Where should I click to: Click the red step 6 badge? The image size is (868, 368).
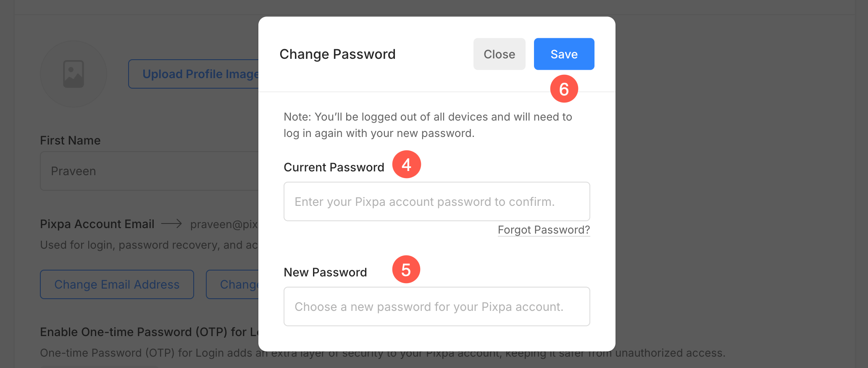[x=564, y=89]
